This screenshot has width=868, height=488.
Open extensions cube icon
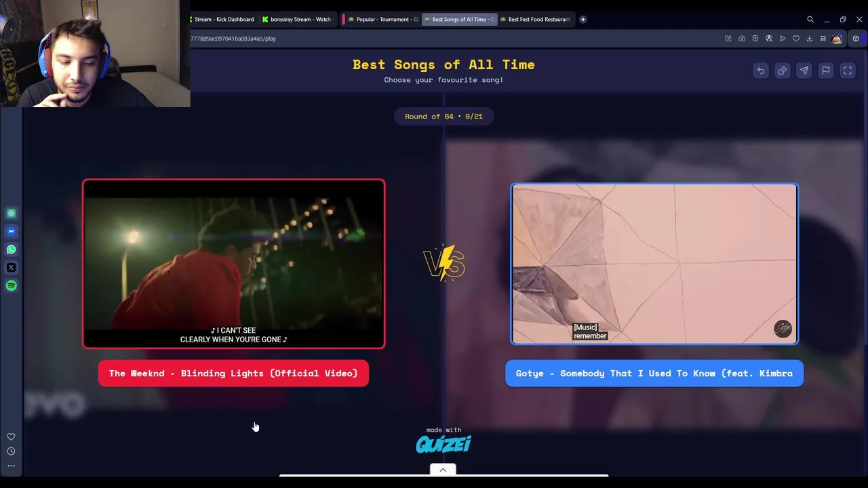click(856, 39)
